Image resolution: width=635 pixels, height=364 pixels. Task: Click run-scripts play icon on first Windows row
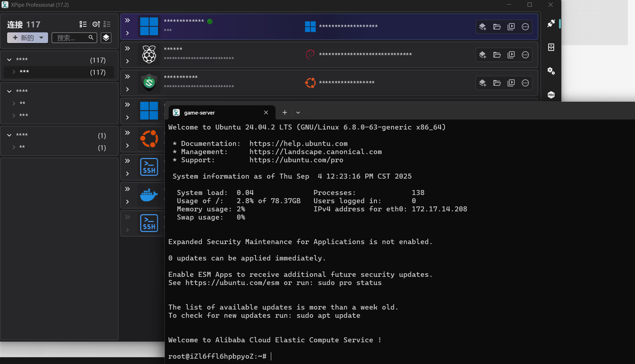pos(511,27)
